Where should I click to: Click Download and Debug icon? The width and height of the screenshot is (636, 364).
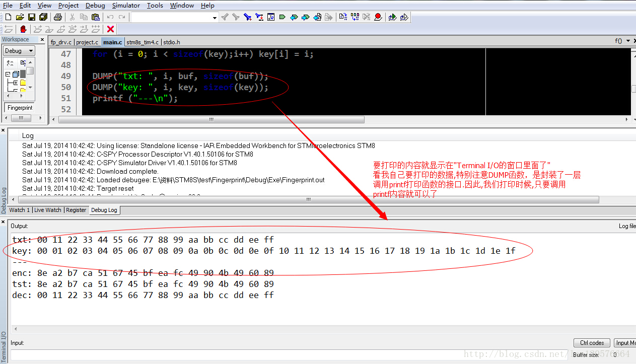click(392, 17)
